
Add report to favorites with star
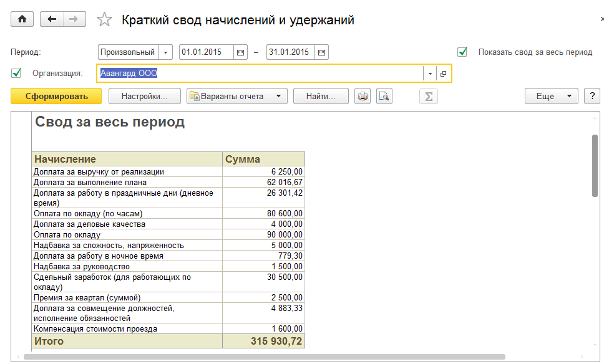tap(104, 20)
